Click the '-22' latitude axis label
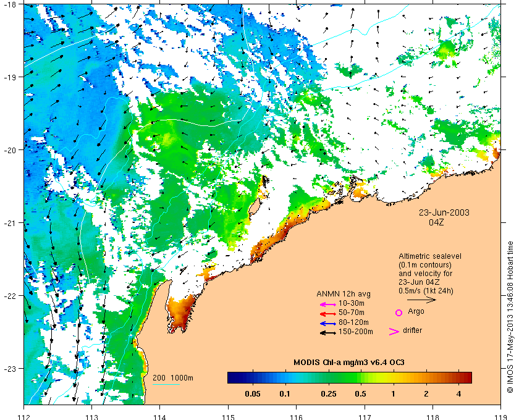 [10, 296]
